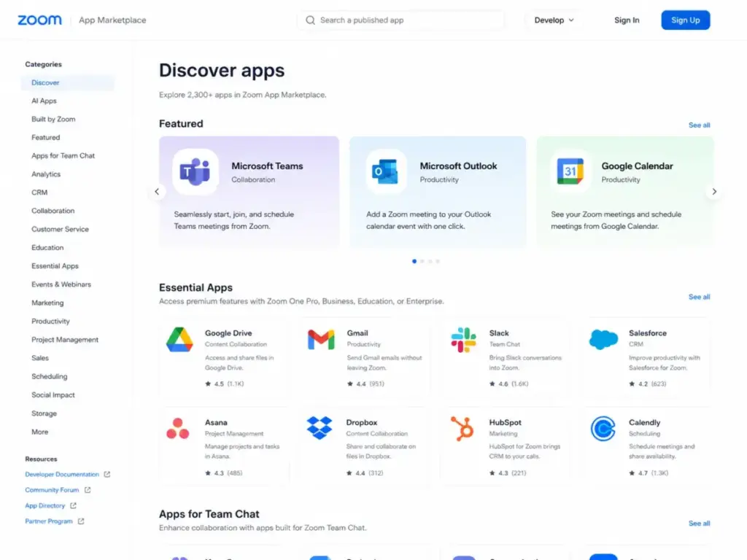Click the Slack logo icon

pos(463,340)
